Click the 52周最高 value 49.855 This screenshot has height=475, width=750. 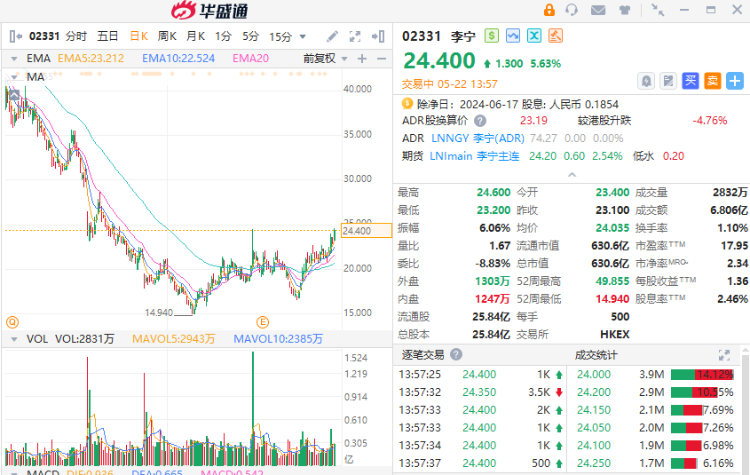612,281
